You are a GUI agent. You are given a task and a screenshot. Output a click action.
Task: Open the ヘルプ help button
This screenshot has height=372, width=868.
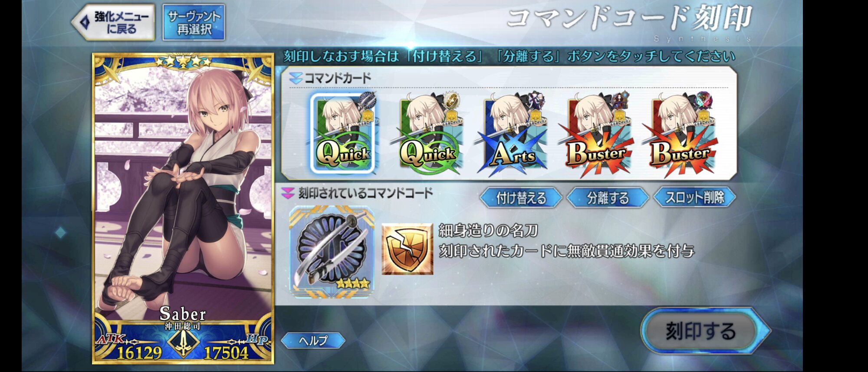coord(313,341)
